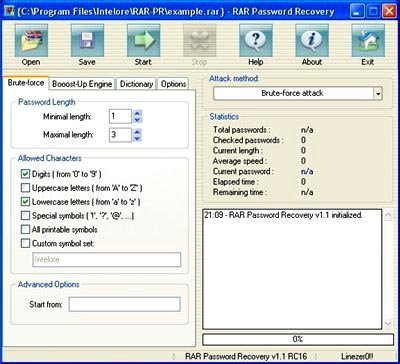Decrease the Minimal length with the down arrow

point(137,120)
